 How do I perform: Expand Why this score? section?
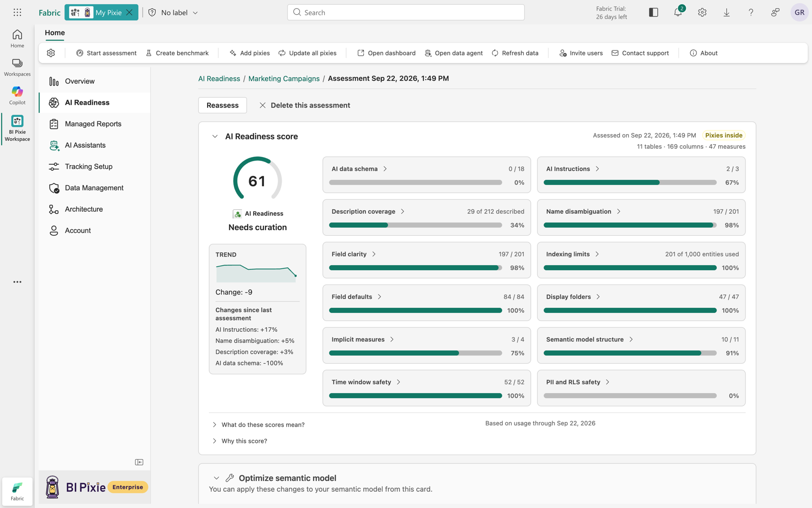point(240,441)
